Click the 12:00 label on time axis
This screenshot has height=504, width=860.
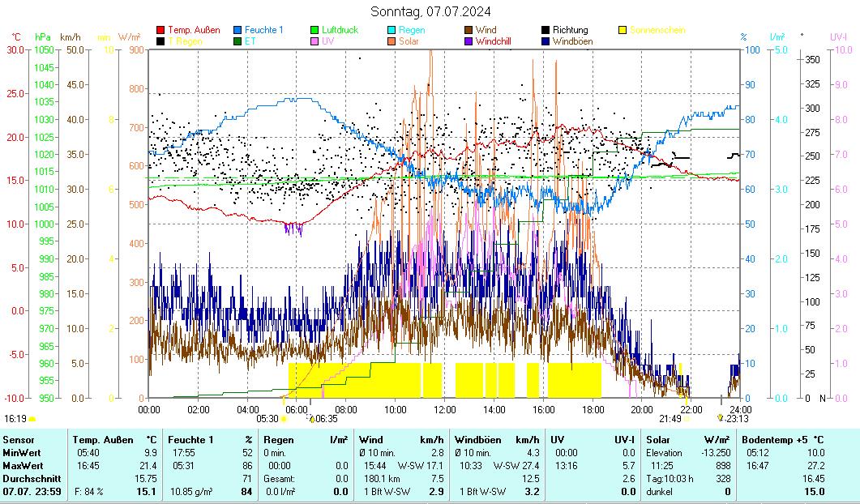pos(444,409)
